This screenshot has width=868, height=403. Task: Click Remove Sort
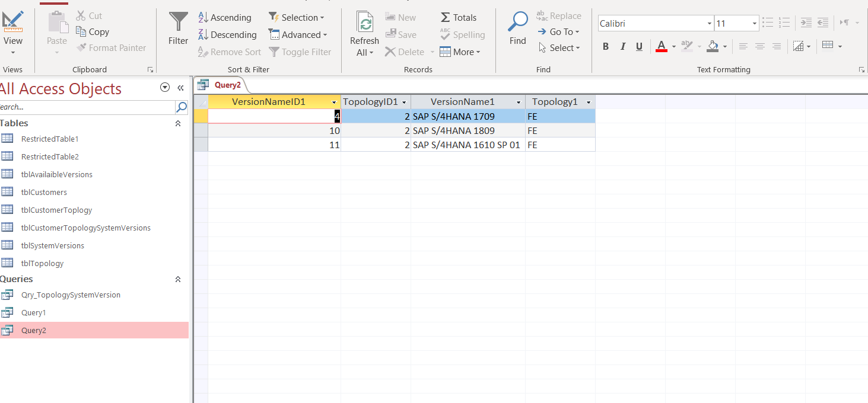pos(229,52)
